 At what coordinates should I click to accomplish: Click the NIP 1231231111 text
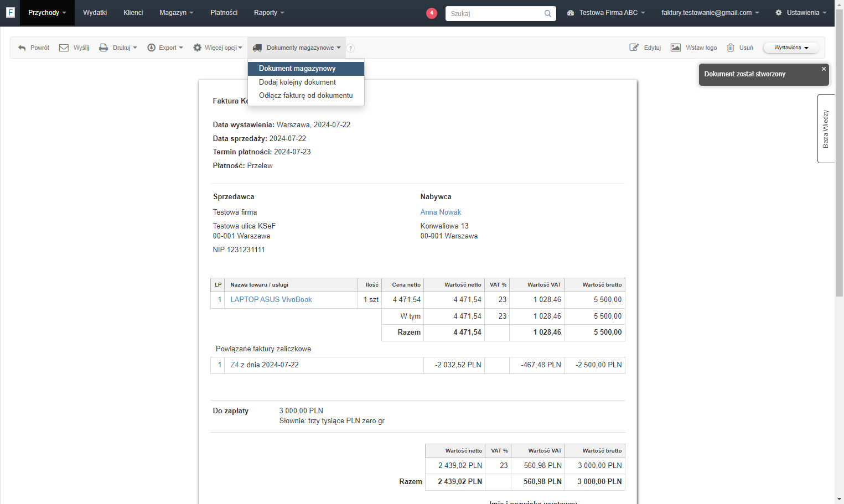(239, 250)
